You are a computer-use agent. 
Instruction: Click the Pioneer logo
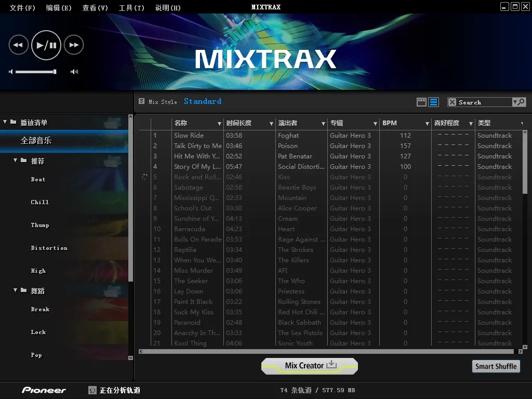coord(44,390)
